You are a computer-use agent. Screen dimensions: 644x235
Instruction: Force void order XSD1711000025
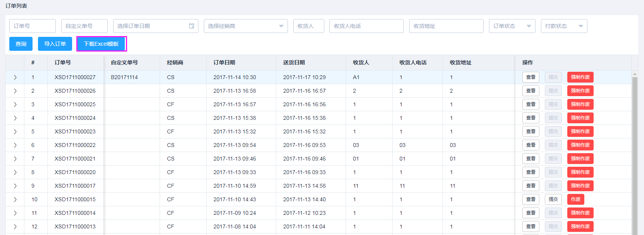point(580,104)
